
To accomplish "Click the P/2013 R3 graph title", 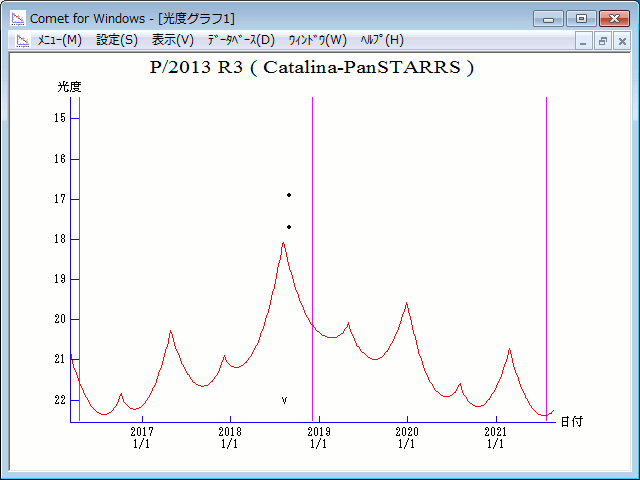I will pyautogui.click(x=311, y=68).
